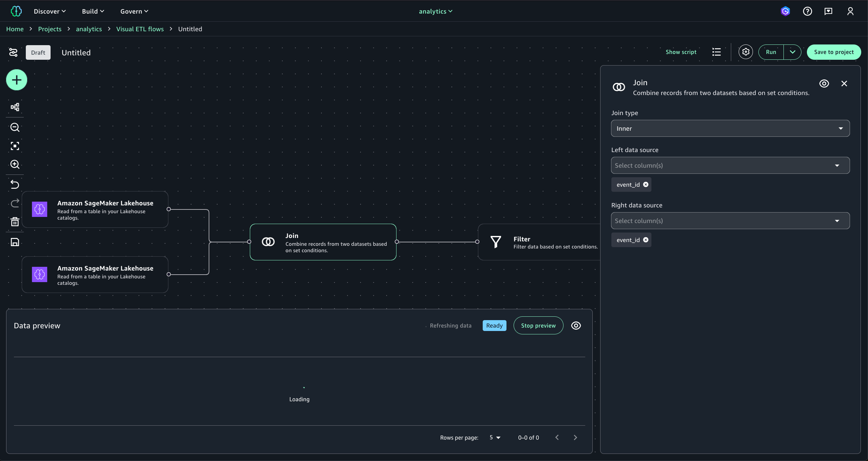Click the green add node plus button
The image size is (868, 461).
tap(16, 80)
